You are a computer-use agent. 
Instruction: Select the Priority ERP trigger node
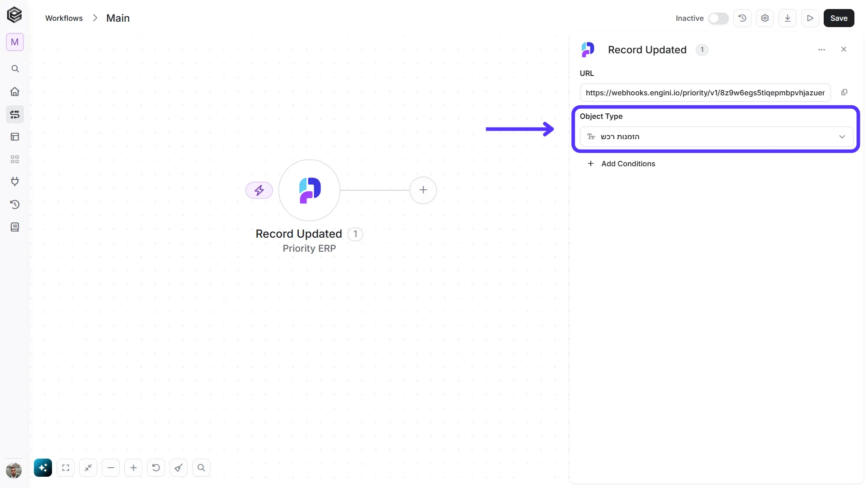tap(309, 190)
